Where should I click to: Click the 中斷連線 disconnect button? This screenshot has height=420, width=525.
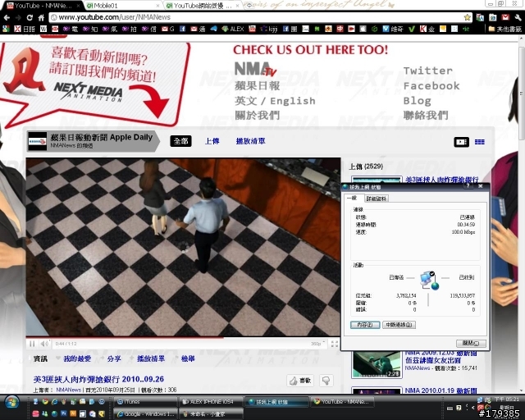click(x=399, y=325)
